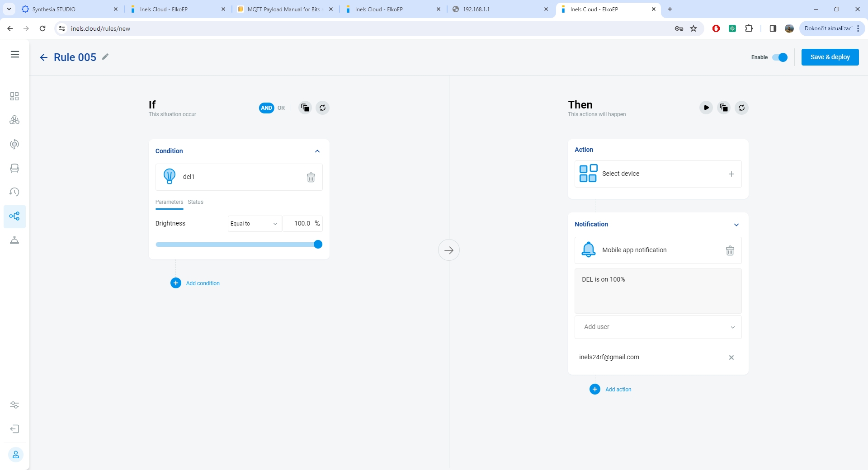Switch condition logic to OR
868x470 pixels.
[281, 108]
